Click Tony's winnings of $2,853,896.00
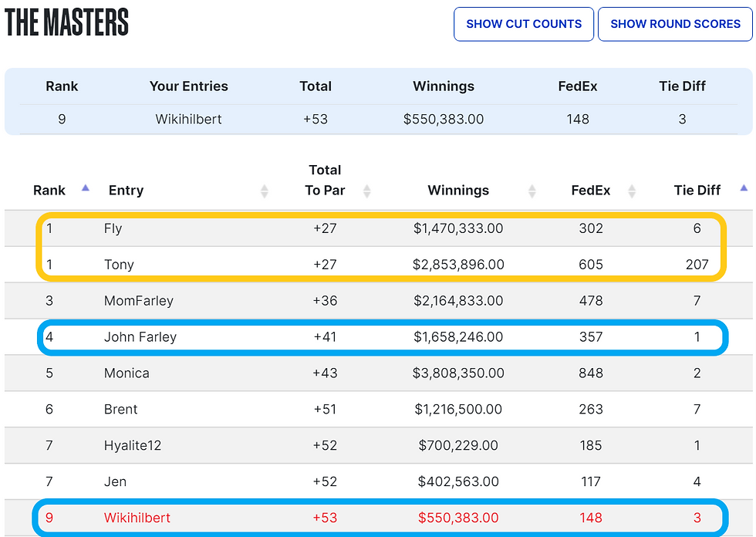The image size is (756, 537). (x=459, y=265)
